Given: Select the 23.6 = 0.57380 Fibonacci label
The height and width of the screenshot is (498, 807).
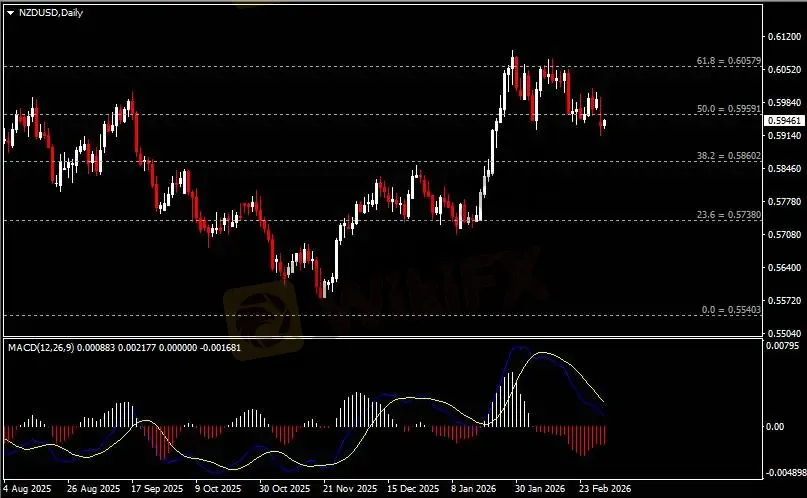Looking at the screenshot, I should point(728,215).
